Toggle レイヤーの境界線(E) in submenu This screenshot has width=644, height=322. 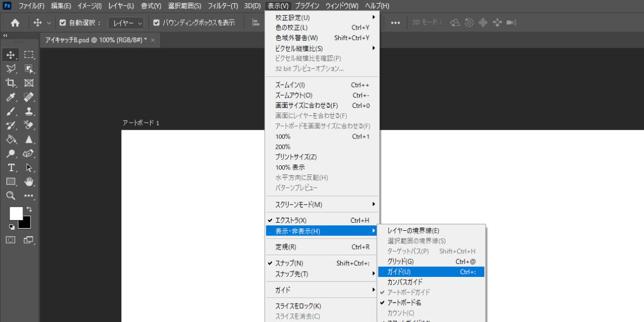431,230
